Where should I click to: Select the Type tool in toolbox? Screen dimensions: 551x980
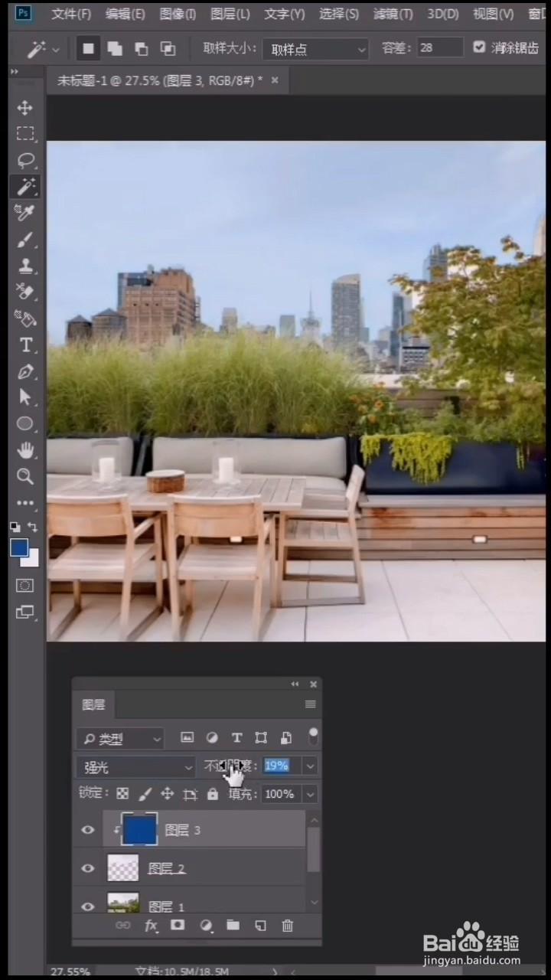pyautogui.click(x=25, y=345)
